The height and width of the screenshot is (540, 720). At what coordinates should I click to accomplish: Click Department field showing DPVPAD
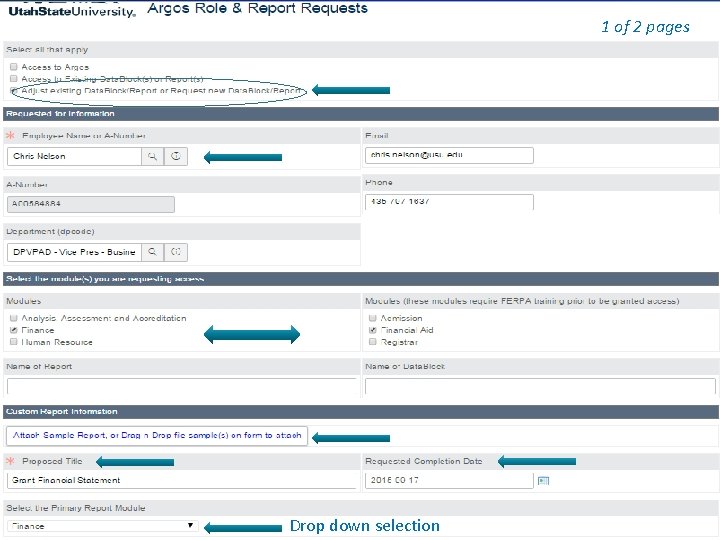click(74, 252)
